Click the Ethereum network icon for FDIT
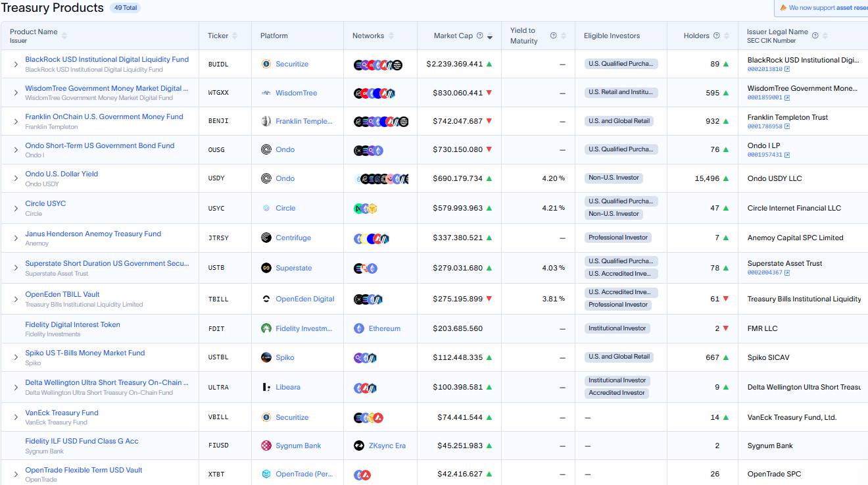This screenshot has height=485, width=868. pos(359,328)
